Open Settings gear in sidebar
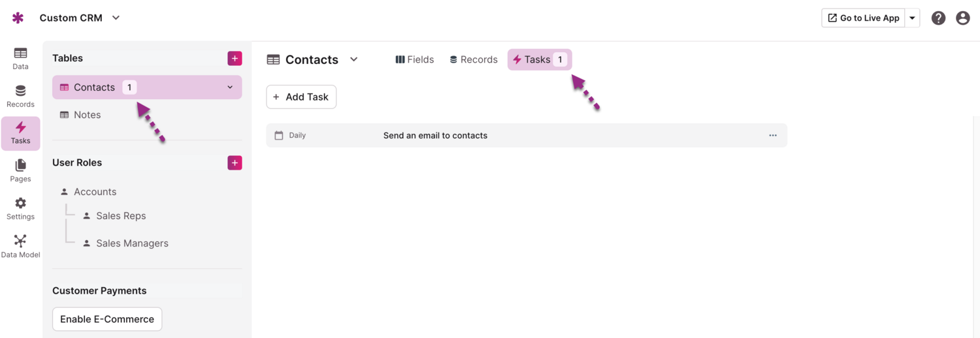This screenshot has height=338, width=980. coord(20,208)
